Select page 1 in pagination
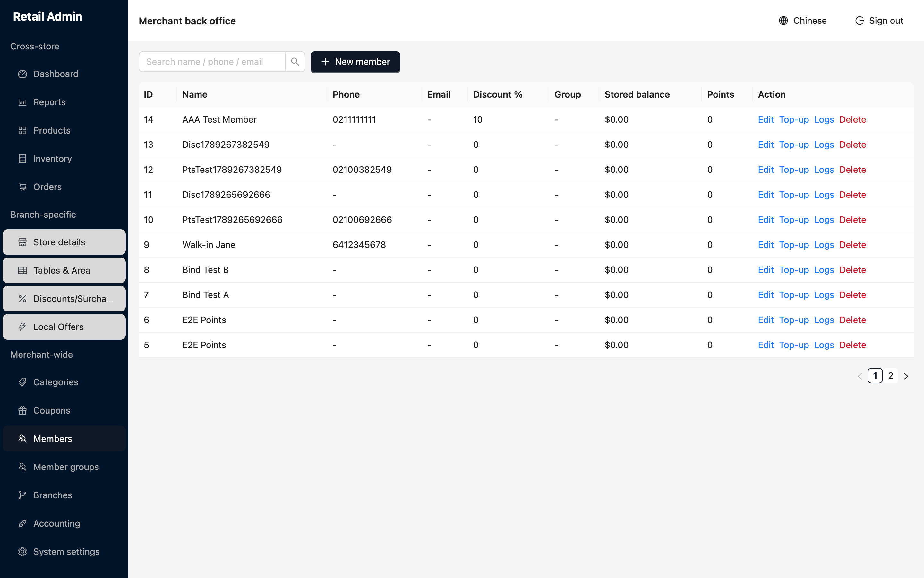924x578 pixels. point(875,376)
